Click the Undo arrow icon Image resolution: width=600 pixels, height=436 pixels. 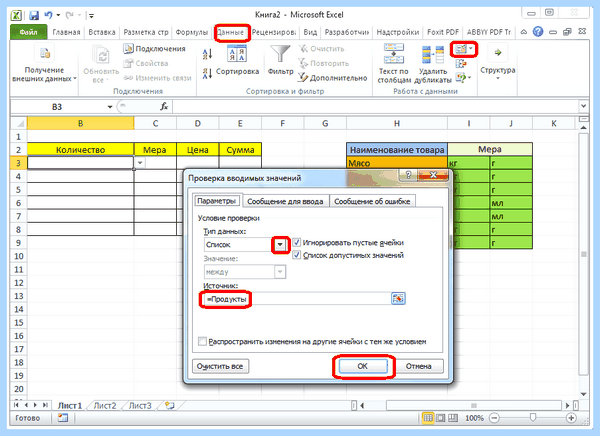(48, 15)
